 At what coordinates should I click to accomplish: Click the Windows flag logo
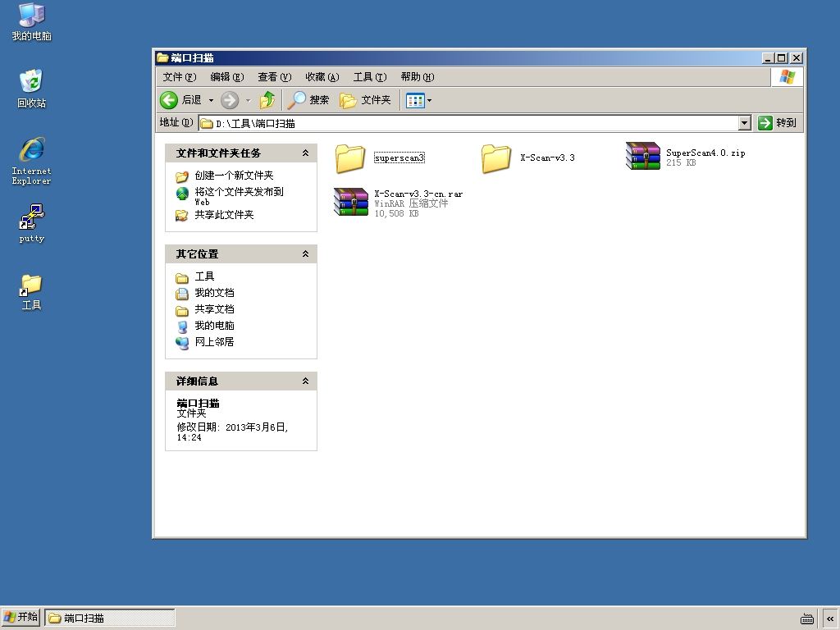787,77
